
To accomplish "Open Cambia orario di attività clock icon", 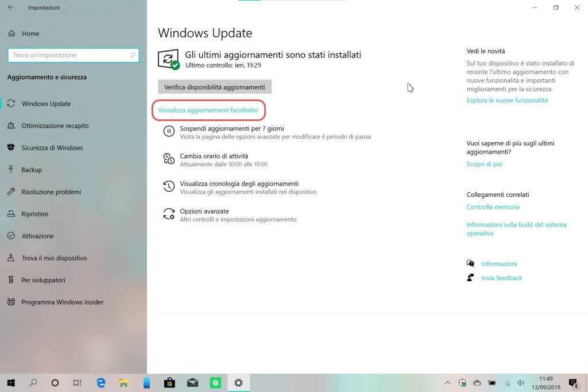I will click(x=168, y=158).
